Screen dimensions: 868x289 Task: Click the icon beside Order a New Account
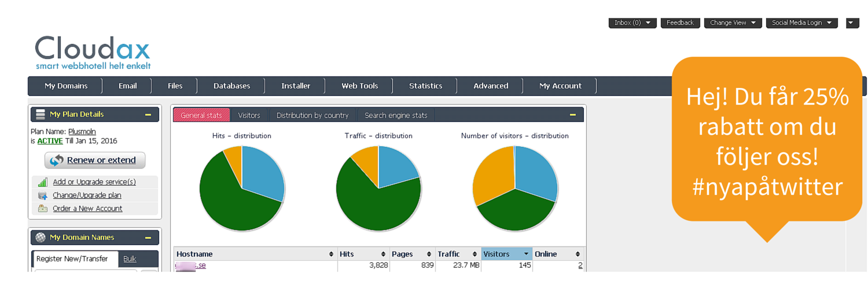pos(42,209)
